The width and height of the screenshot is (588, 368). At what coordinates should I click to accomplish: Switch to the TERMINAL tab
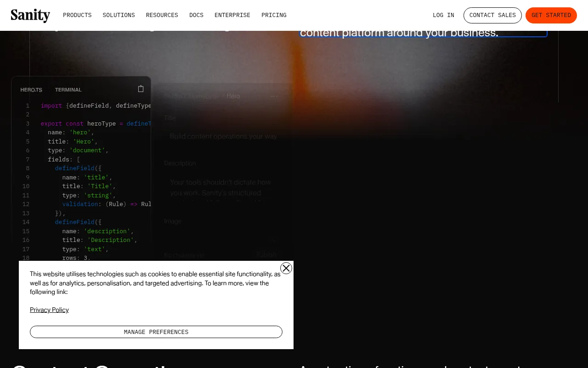68,90
